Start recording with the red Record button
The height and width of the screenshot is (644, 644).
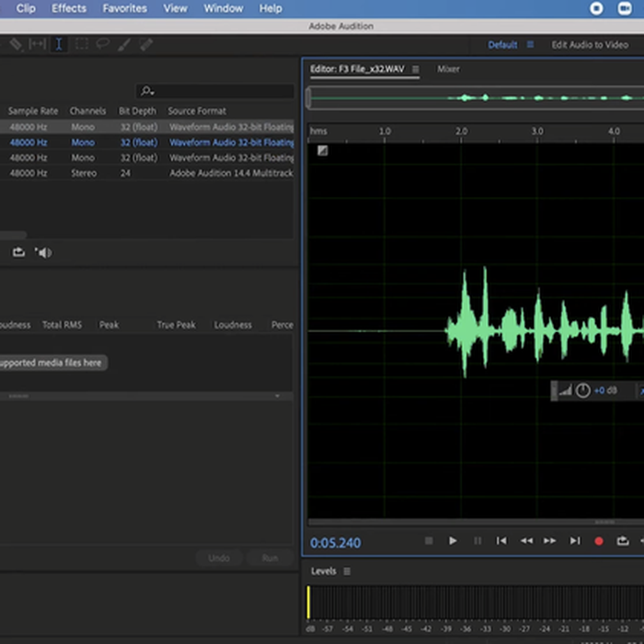(599, 541)
